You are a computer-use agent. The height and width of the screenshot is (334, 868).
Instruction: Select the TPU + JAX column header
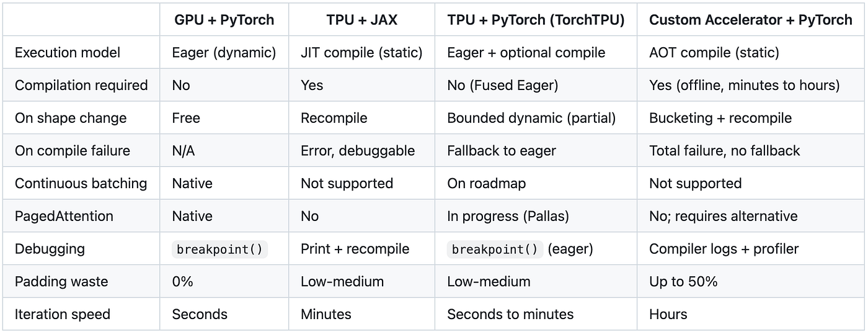coord(362,20)
